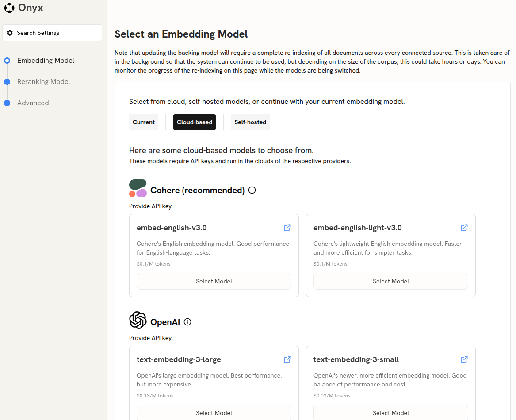The width and height of the screenshot is (516, 420).
Task: Go to the Embedding Model step
Action: tap(46, 61)
